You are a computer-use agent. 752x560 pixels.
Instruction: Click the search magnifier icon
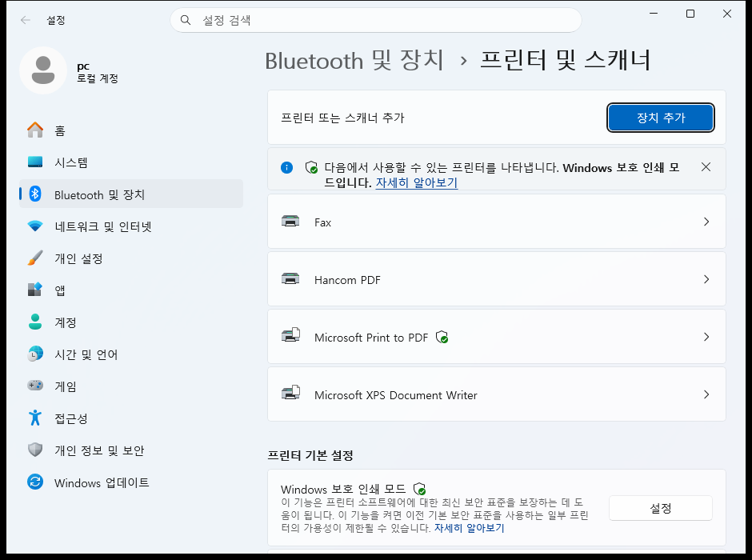tap(186, 20)
